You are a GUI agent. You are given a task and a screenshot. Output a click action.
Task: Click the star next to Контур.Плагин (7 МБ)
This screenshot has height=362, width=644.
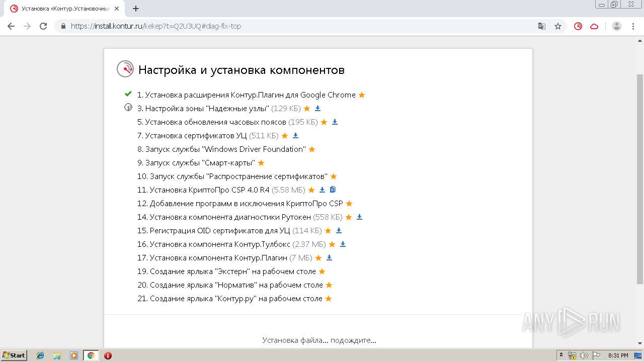pyautogui.click(x=318, y=257)
